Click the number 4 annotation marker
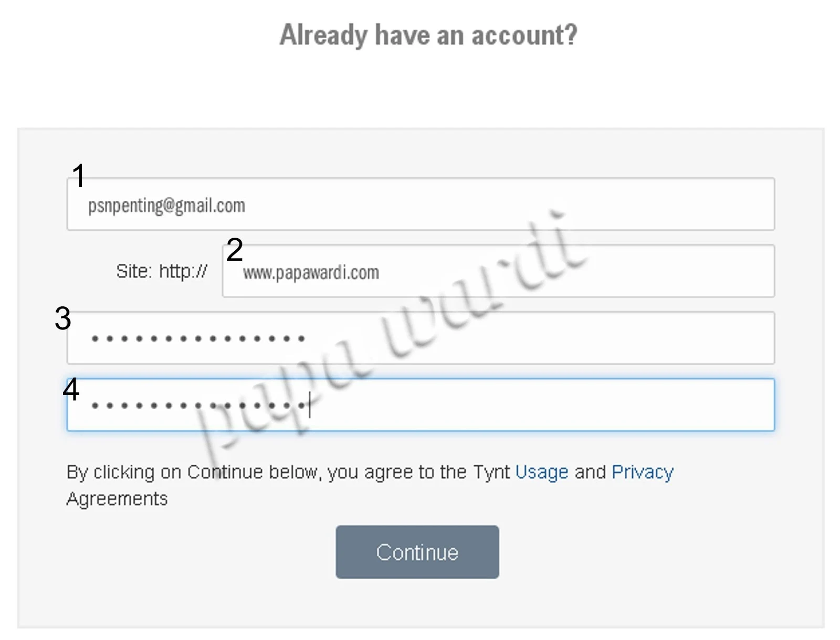 point(71,389)
